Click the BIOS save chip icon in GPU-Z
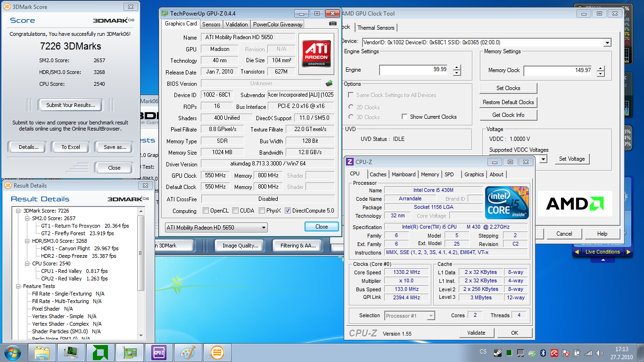644x362 pixels. click(329, 83)
